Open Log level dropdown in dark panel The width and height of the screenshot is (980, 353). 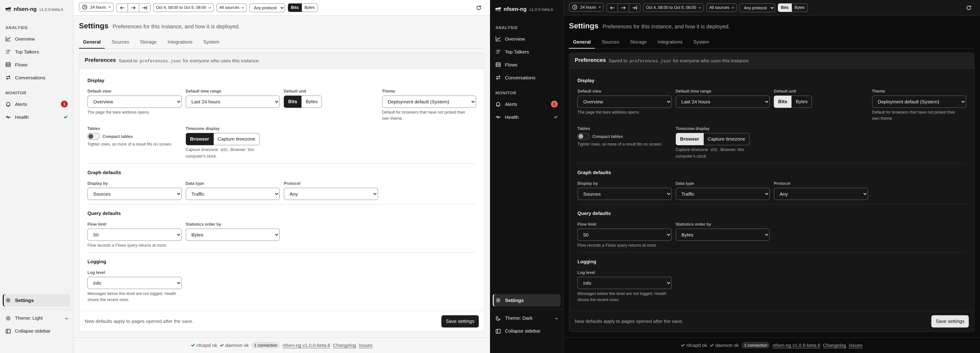624,283
